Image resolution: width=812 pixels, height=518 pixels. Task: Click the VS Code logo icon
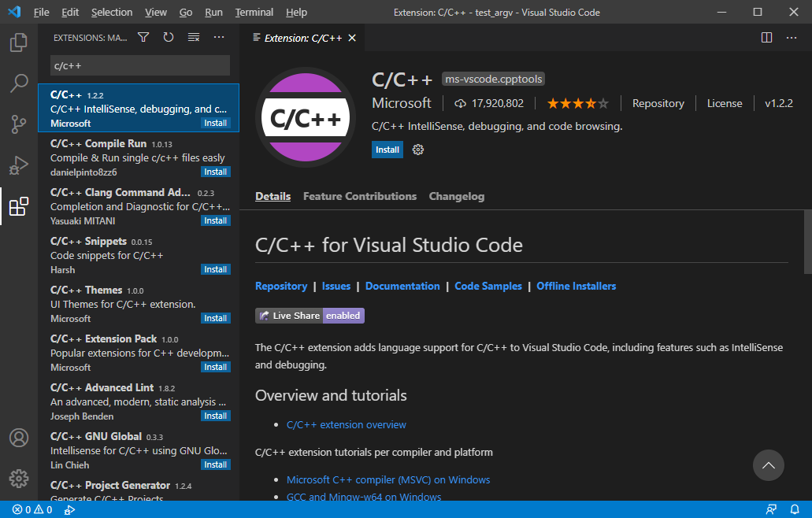pos(14,12)
